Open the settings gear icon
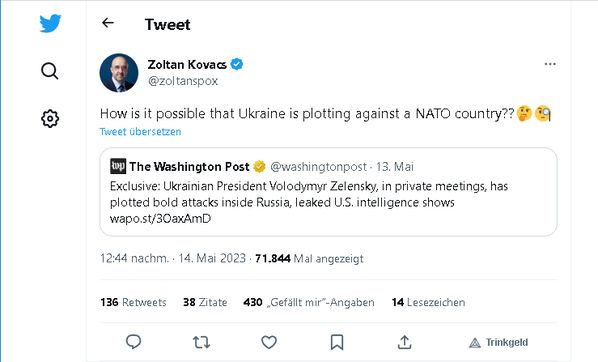 [x=50, y=119]
